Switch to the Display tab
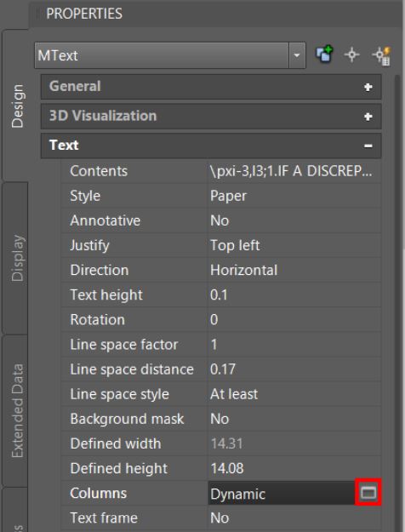The width and height of the screenshot is (405, 532). pyautogui.click(x=16, y=258)
